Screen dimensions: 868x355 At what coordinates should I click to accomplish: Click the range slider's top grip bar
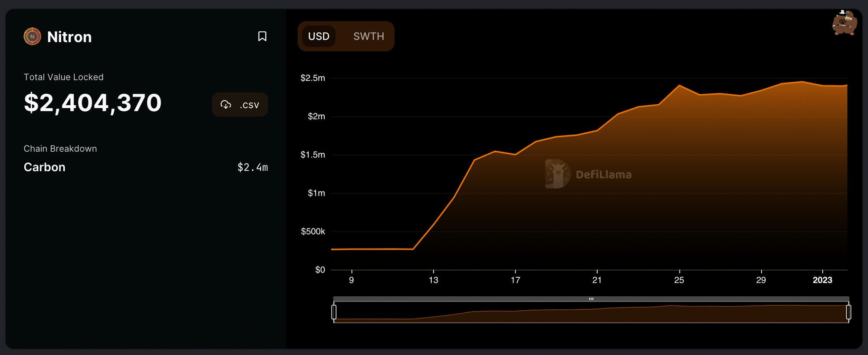click(591, 299)
